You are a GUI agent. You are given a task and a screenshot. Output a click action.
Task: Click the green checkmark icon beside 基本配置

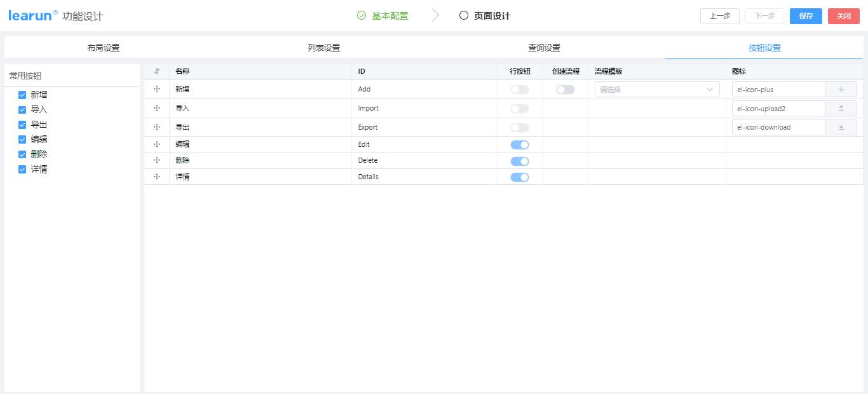point(361,15)
